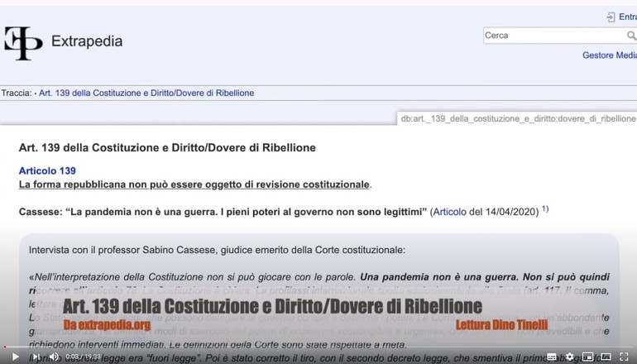Enter fullscreen mode
This screenshot has height=364, width=637.
[x=624, y=357]
